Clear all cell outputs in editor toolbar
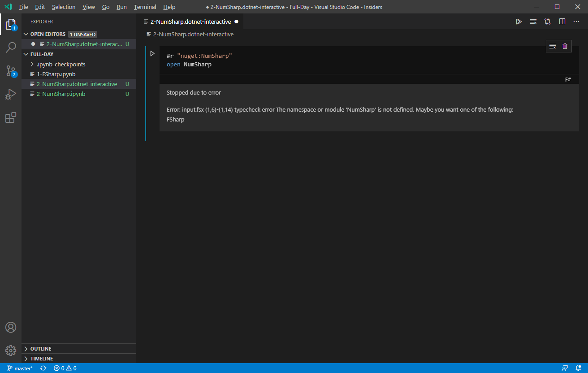The height and width of the screenshot is (373, 588). 533,22
